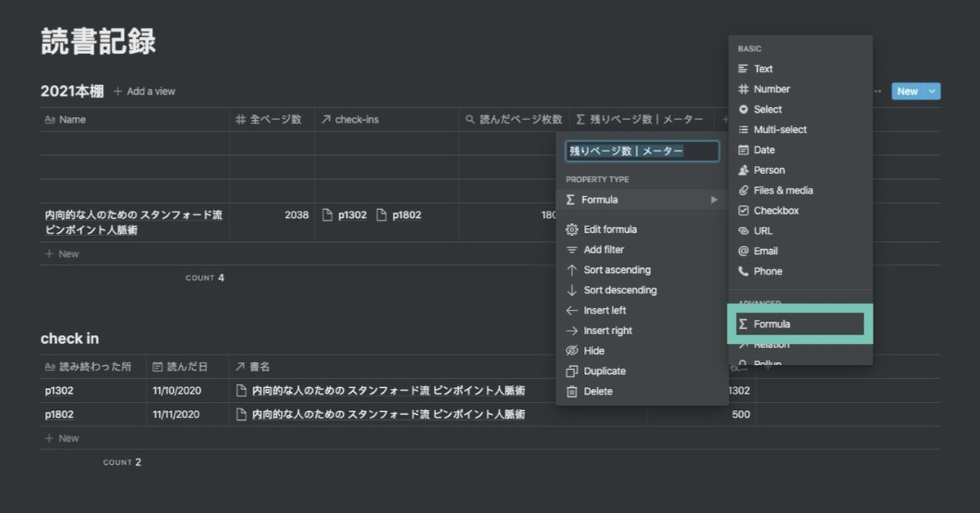Open the 全ページ数 column header

tap(272, 119)
